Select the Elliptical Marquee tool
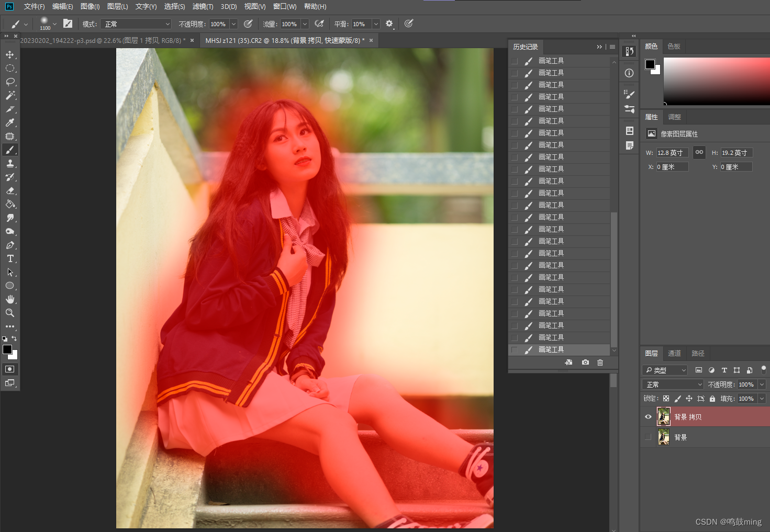770x532 pixels. pyautogui.click(x=10, y=68)
